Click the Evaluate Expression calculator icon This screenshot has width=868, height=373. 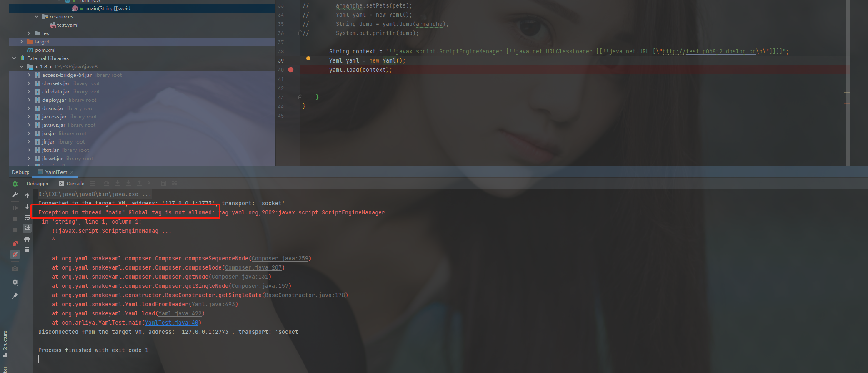[164, 184]
